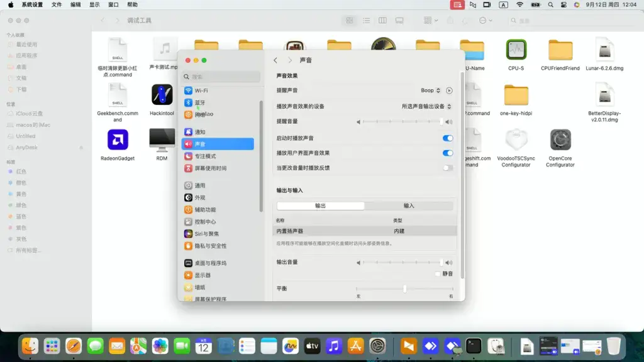Adjust balance (平衡) slider
The image size is (644, 362).
tap(404, 288)
